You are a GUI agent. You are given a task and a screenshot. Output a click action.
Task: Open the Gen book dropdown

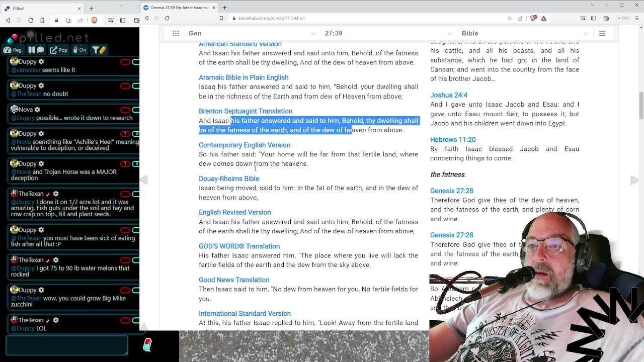point(252,33)
